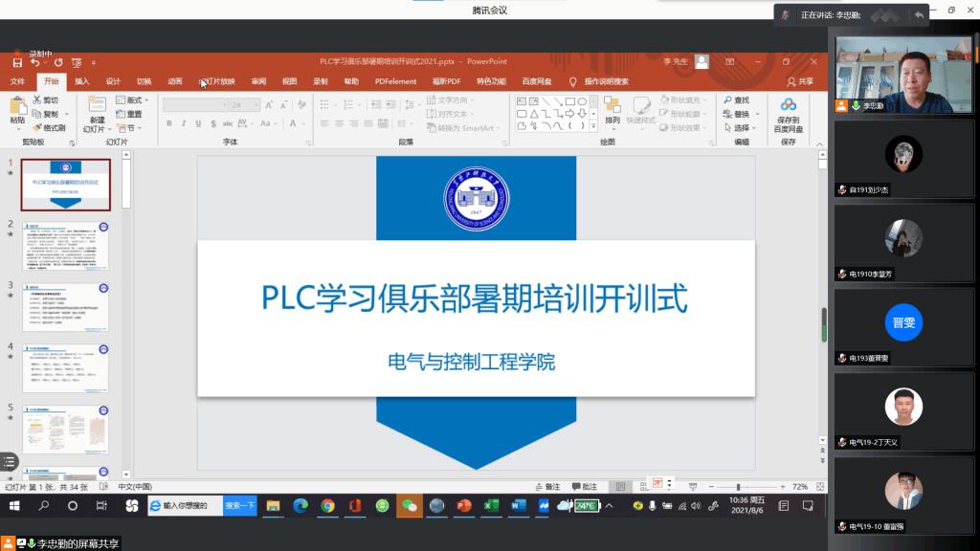Screen dimensions: 980x551
Task: Click the Find (查找) icon
Action: click(736, 99)
